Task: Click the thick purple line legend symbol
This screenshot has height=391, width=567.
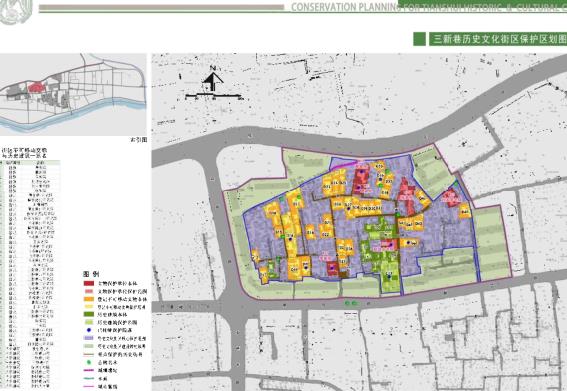Action: (x=89, y=370)
